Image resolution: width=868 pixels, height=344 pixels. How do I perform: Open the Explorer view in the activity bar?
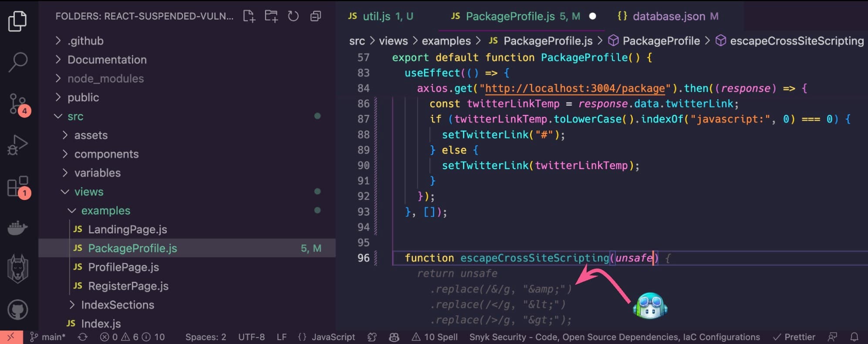point(17,21)
